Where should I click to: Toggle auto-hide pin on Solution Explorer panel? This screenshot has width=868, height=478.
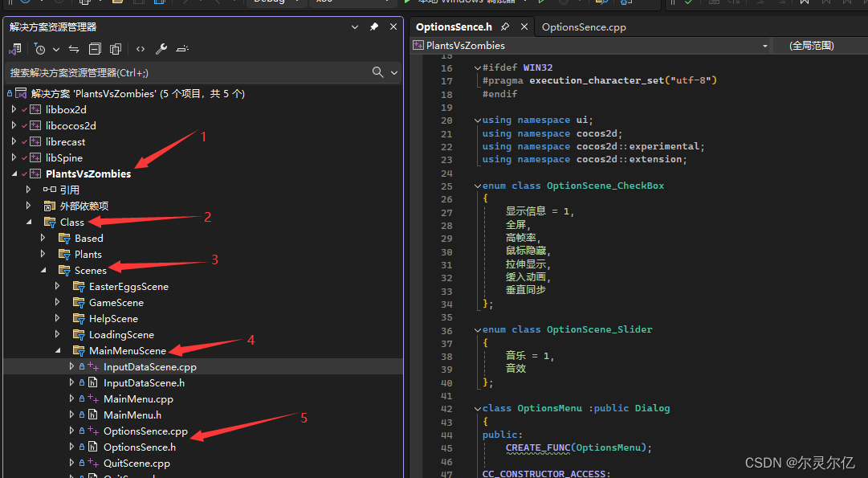point(374,27)
